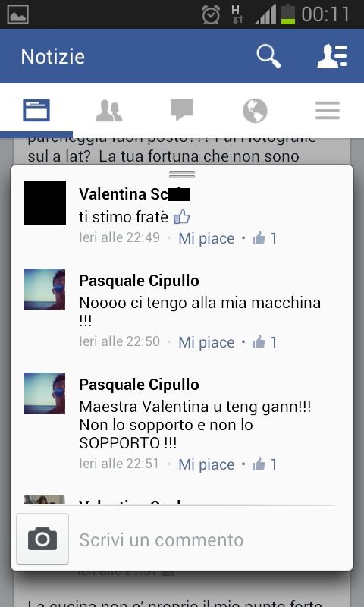Screen dimensions: 364x607
Task: Like the 'Noooo ci tengo' comment
Action: point(206,342)
